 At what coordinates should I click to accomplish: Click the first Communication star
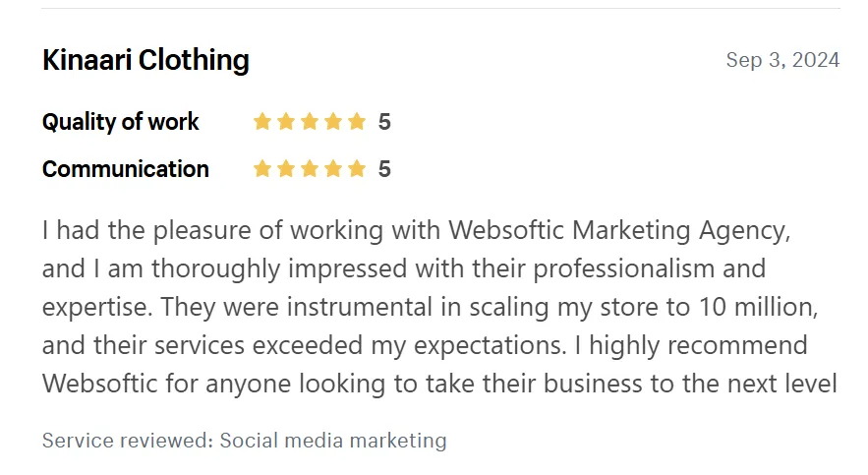click(x=261, y=169)
